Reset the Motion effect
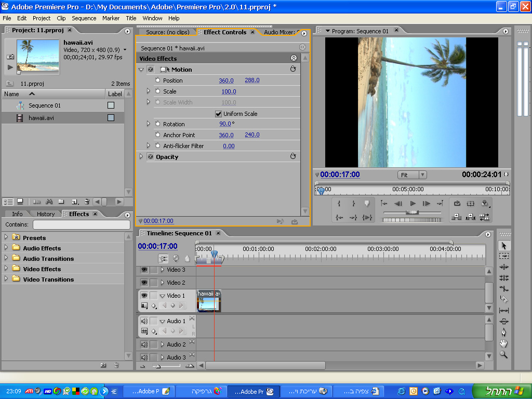Image resolution: width=532 pixels, height=399 pixels. click(x=293, y=69)
